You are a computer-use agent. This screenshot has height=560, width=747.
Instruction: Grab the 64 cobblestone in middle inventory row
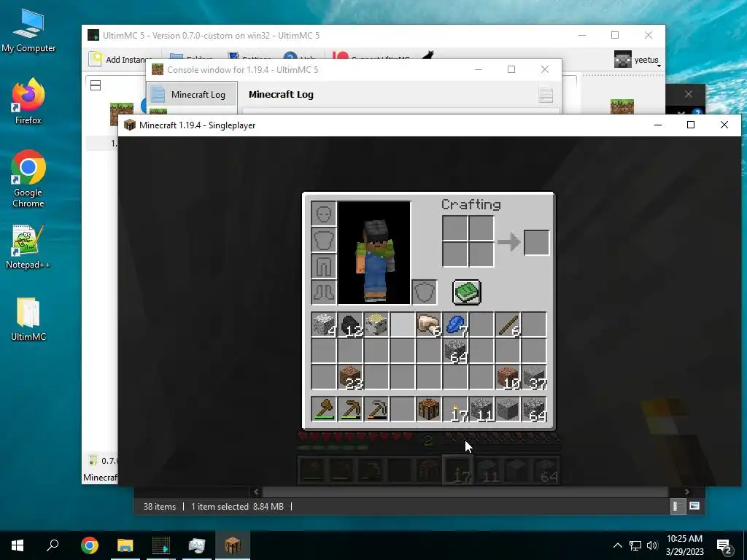[455, 351]
